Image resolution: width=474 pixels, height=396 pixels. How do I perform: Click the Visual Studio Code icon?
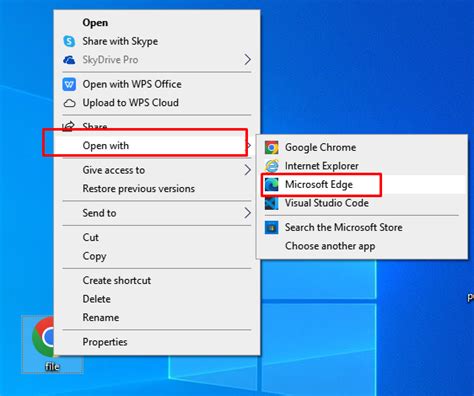(272, 203)
